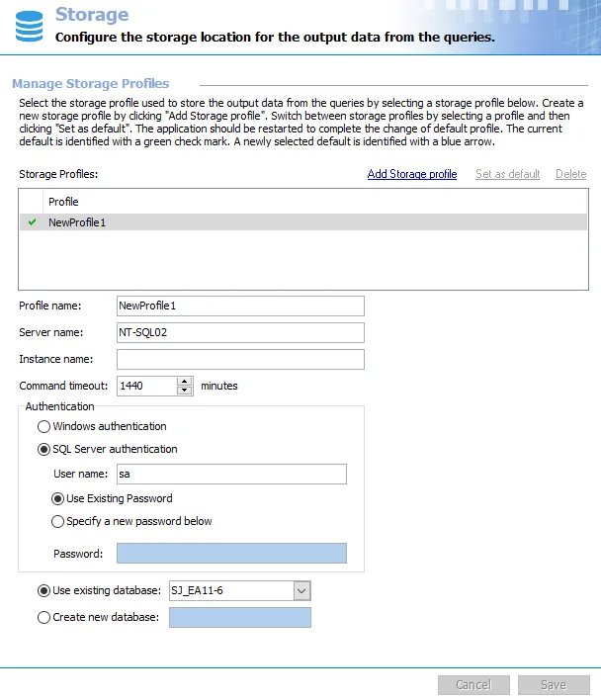Click the green check mark beside NewProfile1
This screenshot has width=601, height=700.
pyautogui.click(x=32, y=221)
